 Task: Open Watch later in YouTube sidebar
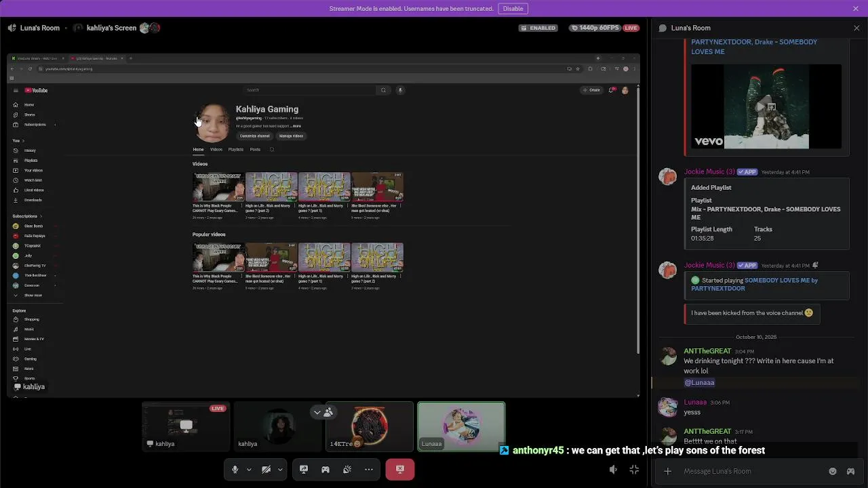33,180
